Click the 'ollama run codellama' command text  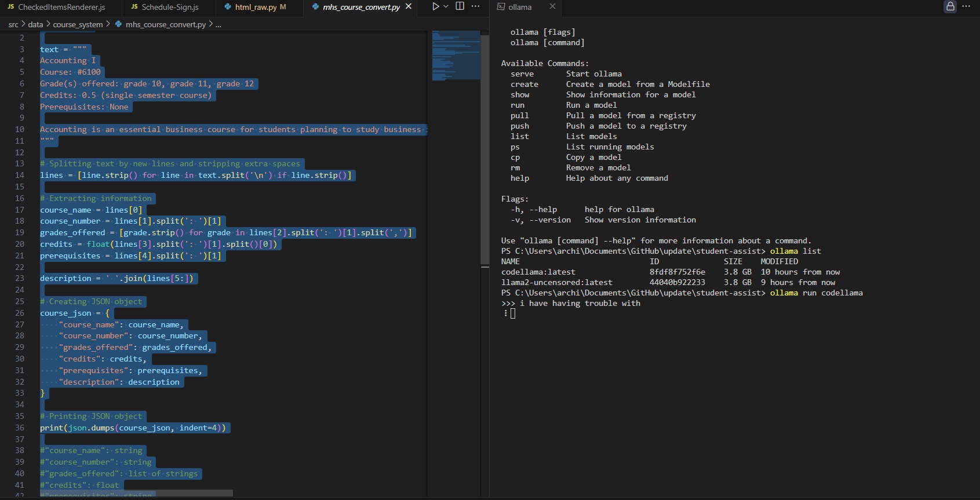pyautogui.click(x=817, y=293)
